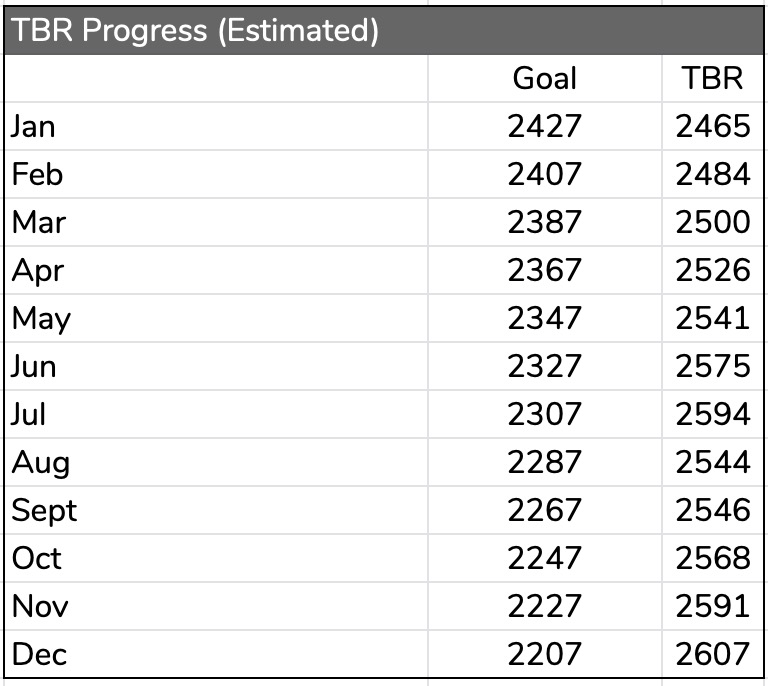Select the Dec row label cell

coord(39,654)
